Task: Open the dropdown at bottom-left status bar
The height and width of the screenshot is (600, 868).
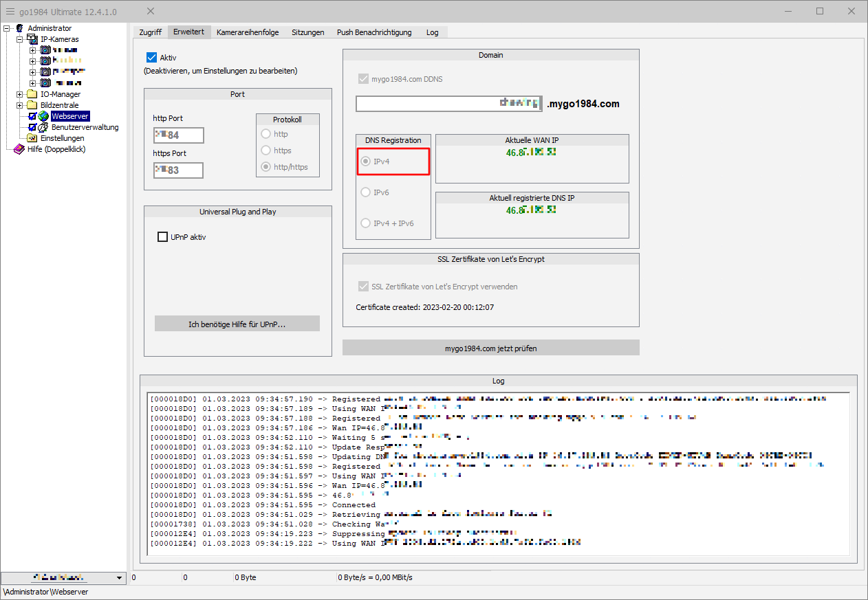Action: 119,578
